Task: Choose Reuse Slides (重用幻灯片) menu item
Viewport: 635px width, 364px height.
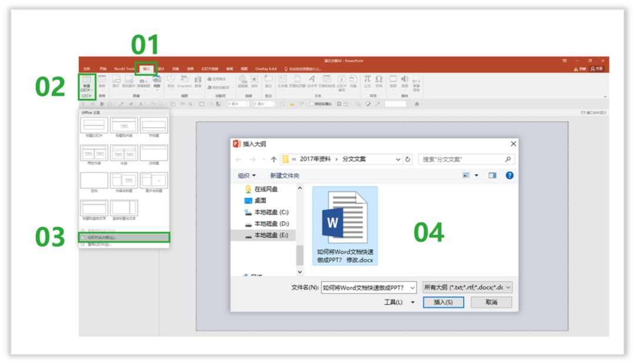Action: click(x=124, y=245)
